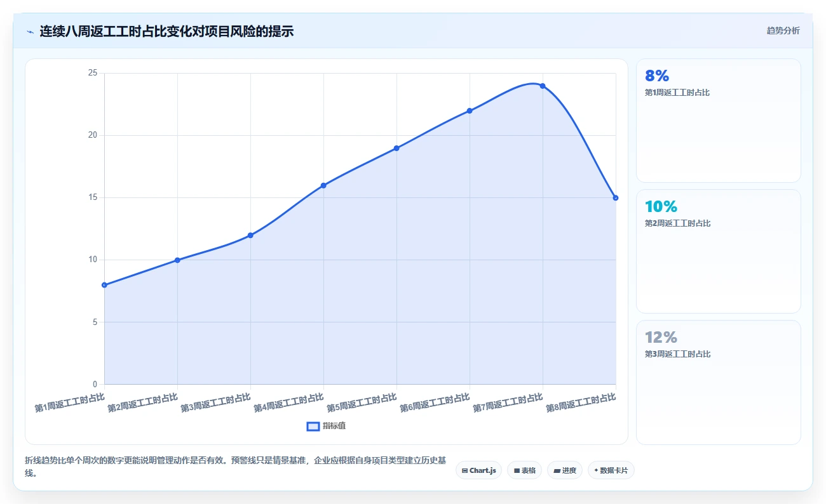Click the week 6 data point at 22
826x504 pixels.
click(470, 110)
